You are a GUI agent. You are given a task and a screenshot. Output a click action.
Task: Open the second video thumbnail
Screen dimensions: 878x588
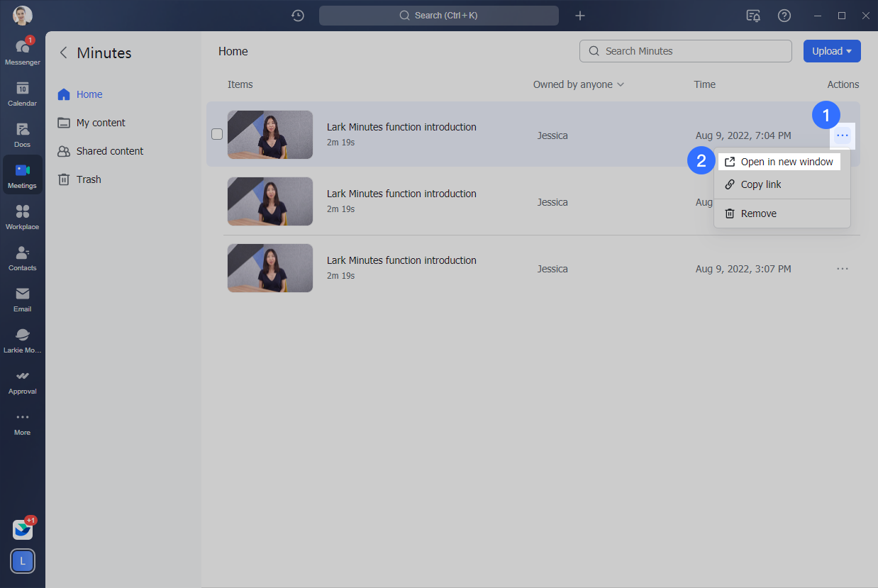click(x=269, y=201)
